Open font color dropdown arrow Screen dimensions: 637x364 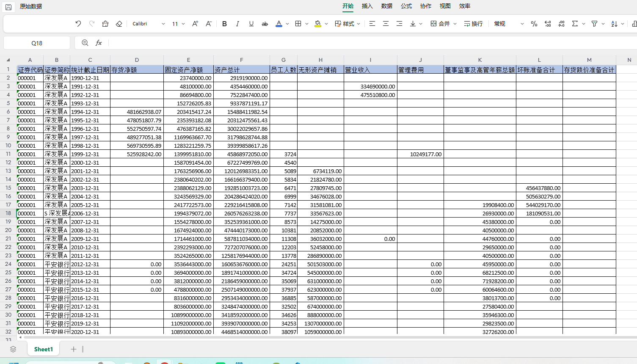[287, 24]
